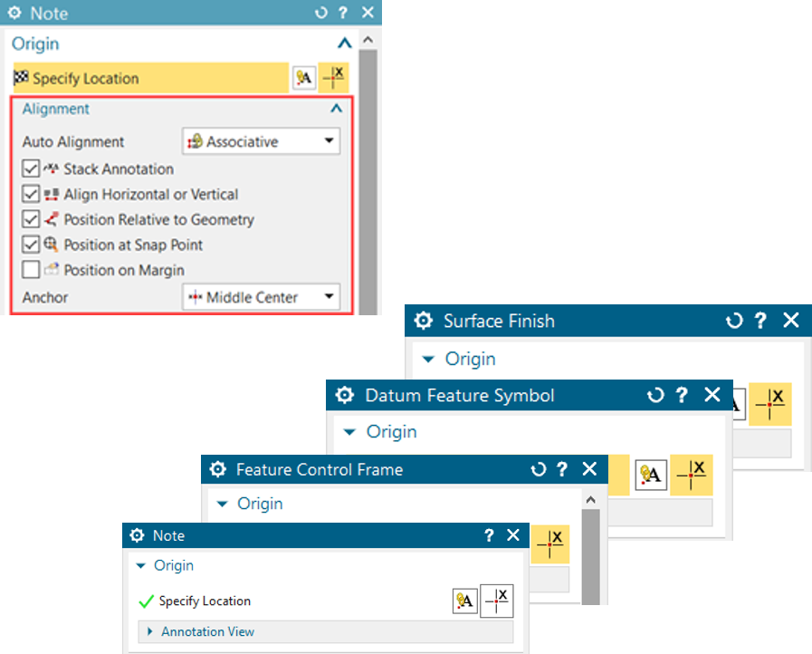Disable Position at Snap Point checkbox
The image size is (812, 654).
[31, 245]
